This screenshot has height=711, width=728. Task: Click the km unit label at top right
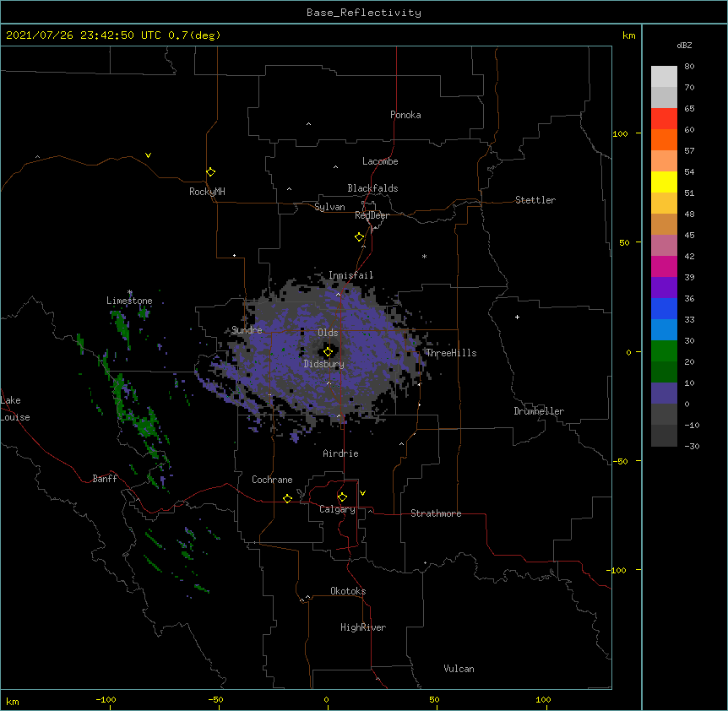[x=628, y=35]
